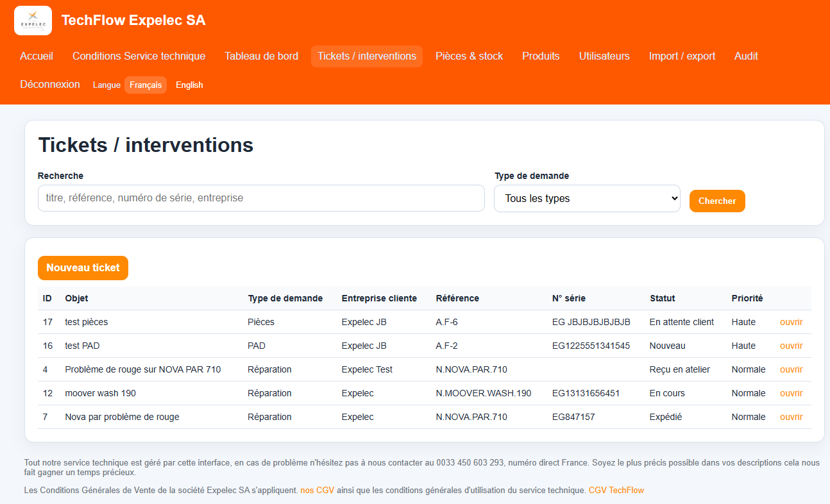
Task: Click 'Problème de rouge sur NOVA PAR 710'
Action: 143,369
